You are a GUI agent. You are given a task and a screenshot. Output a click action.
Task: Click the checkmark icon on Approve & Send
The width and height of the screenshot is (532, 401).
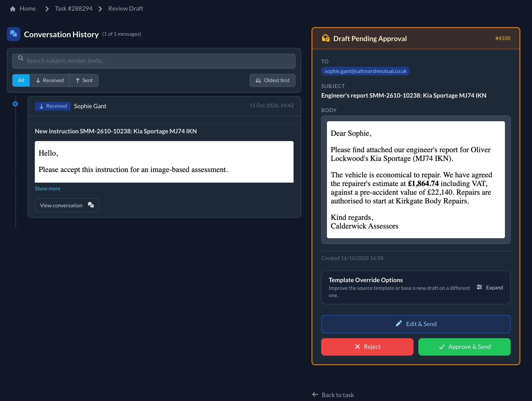pos(442,347)
